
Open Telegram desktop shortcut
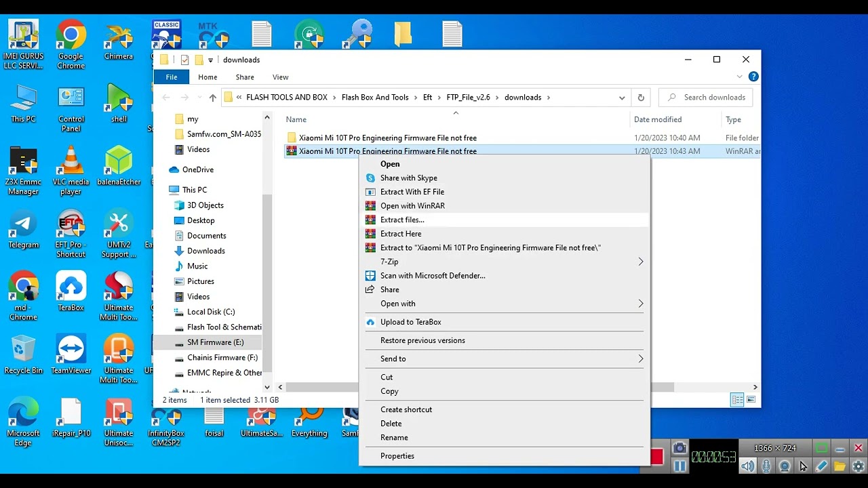(24, 230)
